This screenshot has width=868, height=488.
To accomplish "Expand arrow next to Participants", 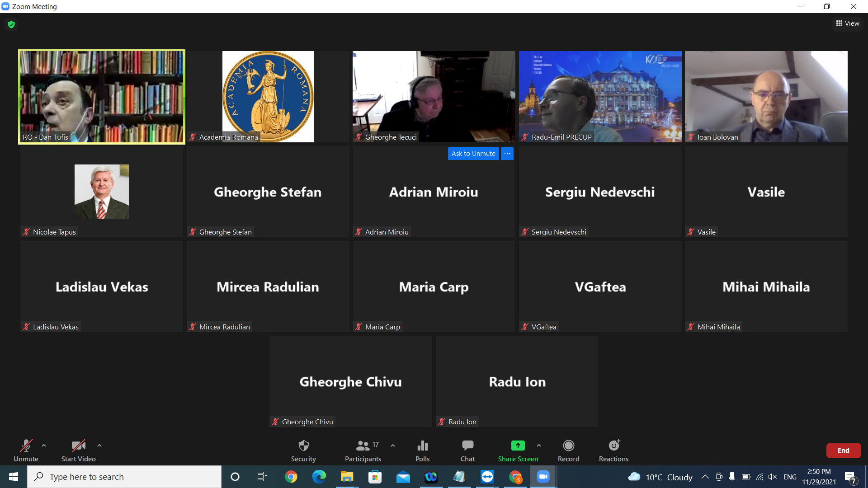I will 393,446.
